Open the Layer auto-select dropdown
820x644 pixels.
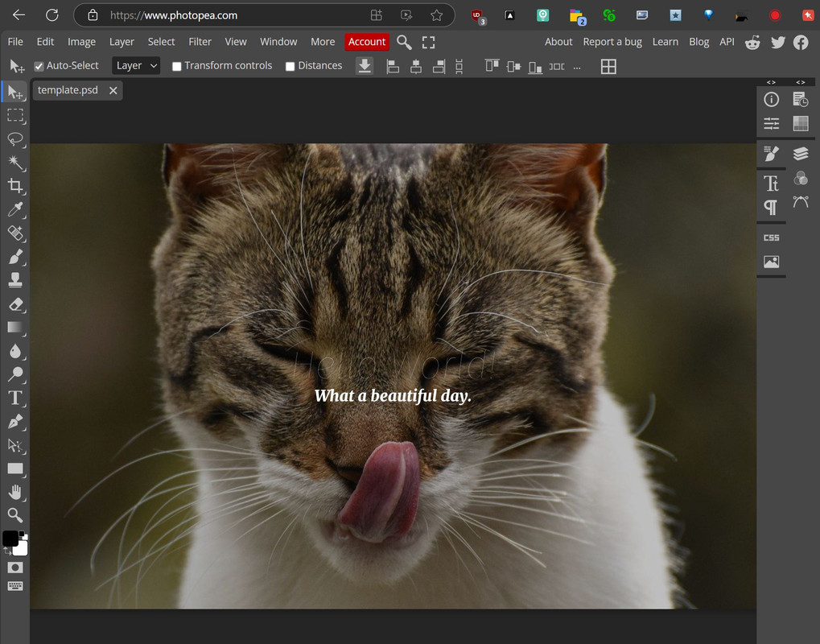(136, 66)
